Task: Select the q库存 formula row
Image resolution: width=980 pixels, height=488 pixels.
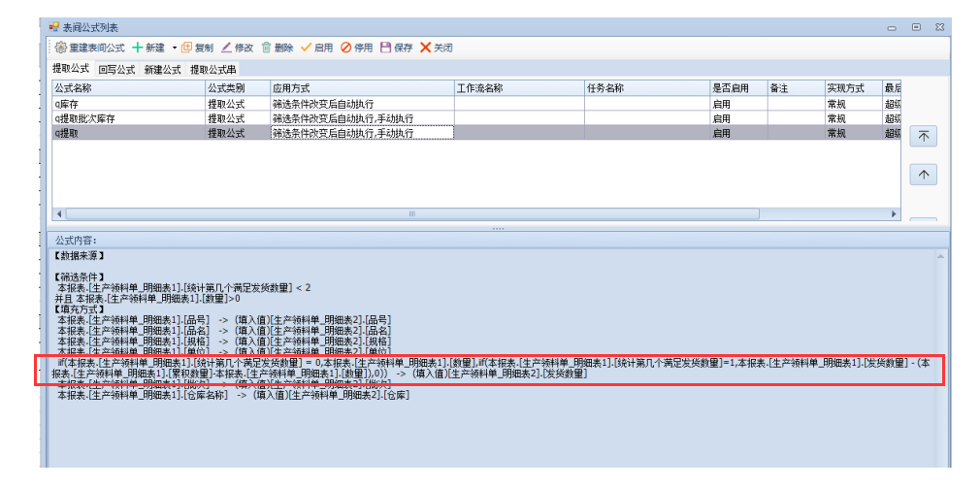Action: click(126, 104)
